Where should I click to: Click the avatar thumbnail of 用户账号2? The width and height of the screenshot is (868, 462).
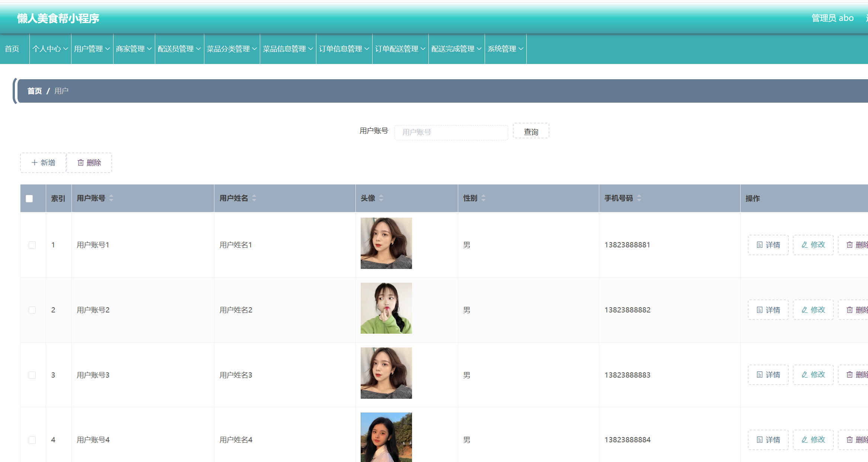click(x=386, y=308)
